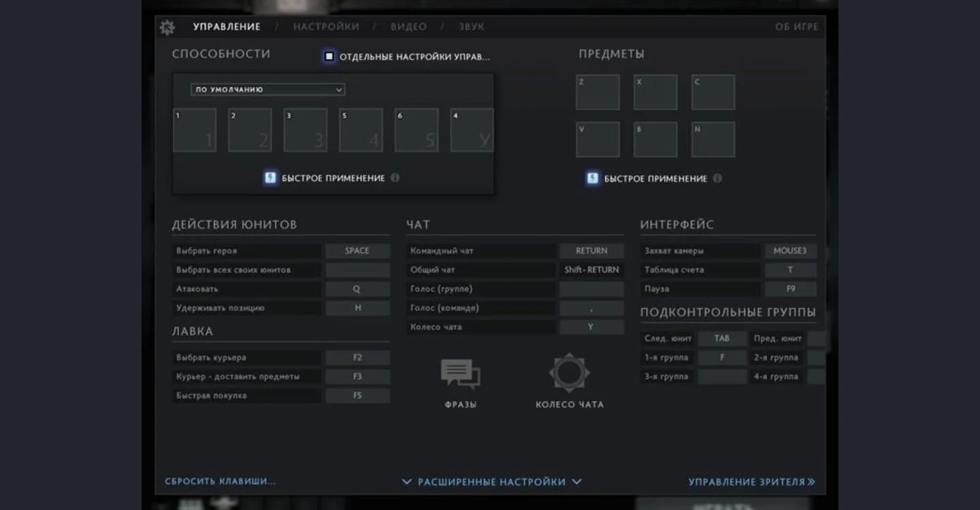Select ability slot bound to key 1
This screenshot has width=980, height=510.
195,130
